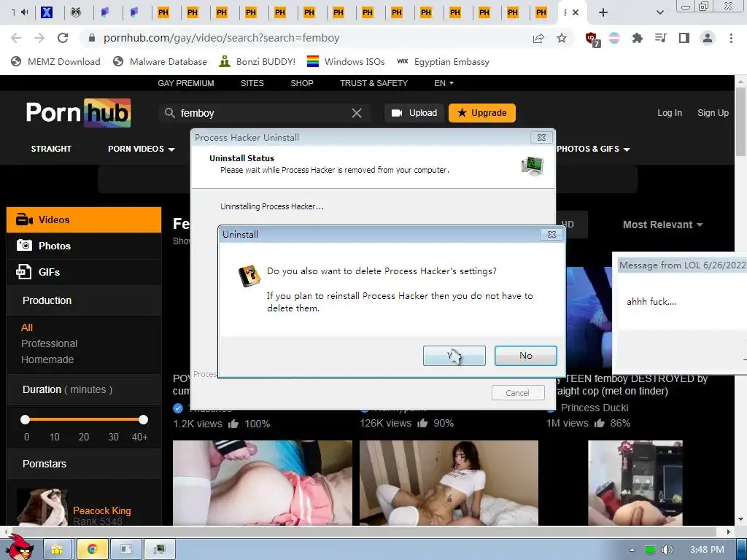Image resolution: width=747 pixels, height=560 pixels.
Task: Open the Egyptian Embassy bookmark
Action: coord(443,62)
